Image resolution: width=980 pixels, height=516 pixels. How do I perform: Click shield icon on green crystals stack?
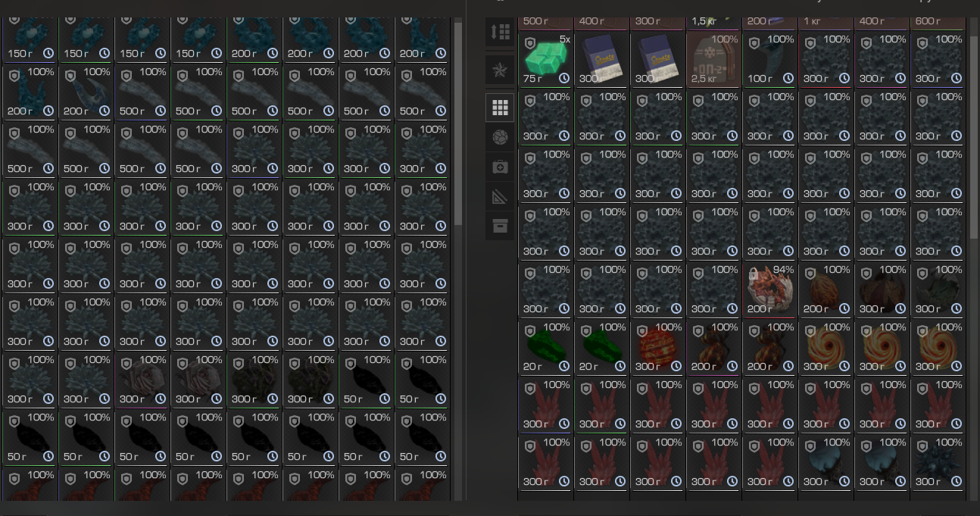click(x=530, y=43)
